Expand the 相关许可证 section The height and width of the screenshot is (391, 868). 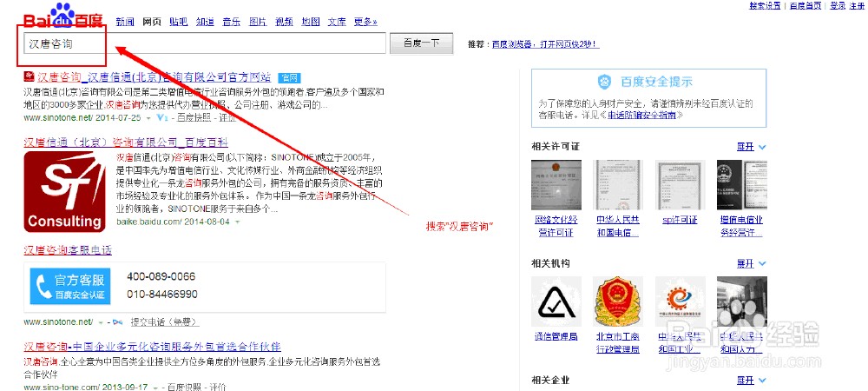click(x=751, y=147)
